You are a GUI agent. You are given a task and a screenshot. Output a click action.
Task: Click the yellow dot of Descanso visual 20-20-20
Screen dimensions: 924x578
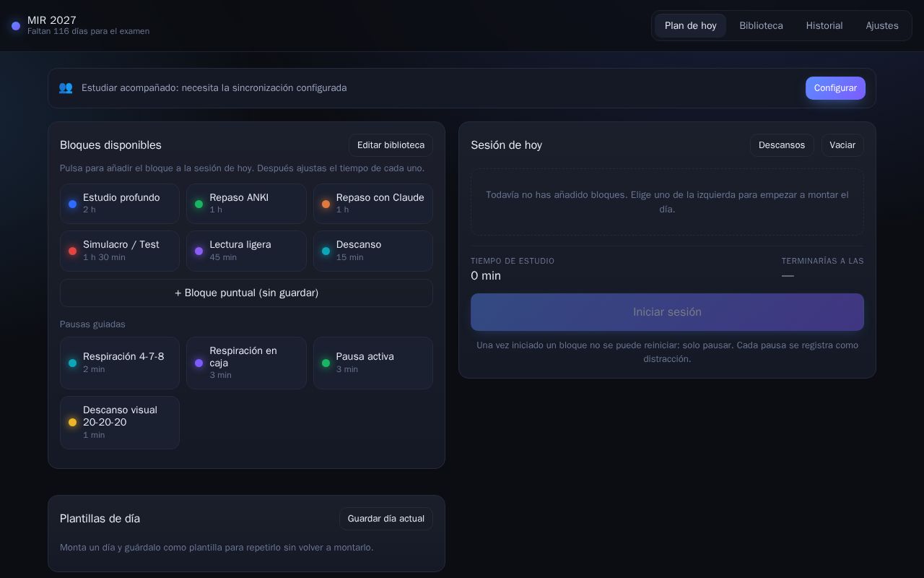[x=72, y=422]
